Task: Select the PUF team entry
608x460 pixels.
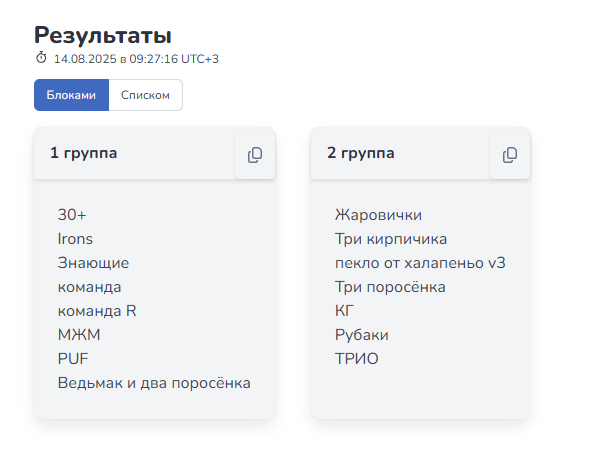Action: (x=73, y=359)
